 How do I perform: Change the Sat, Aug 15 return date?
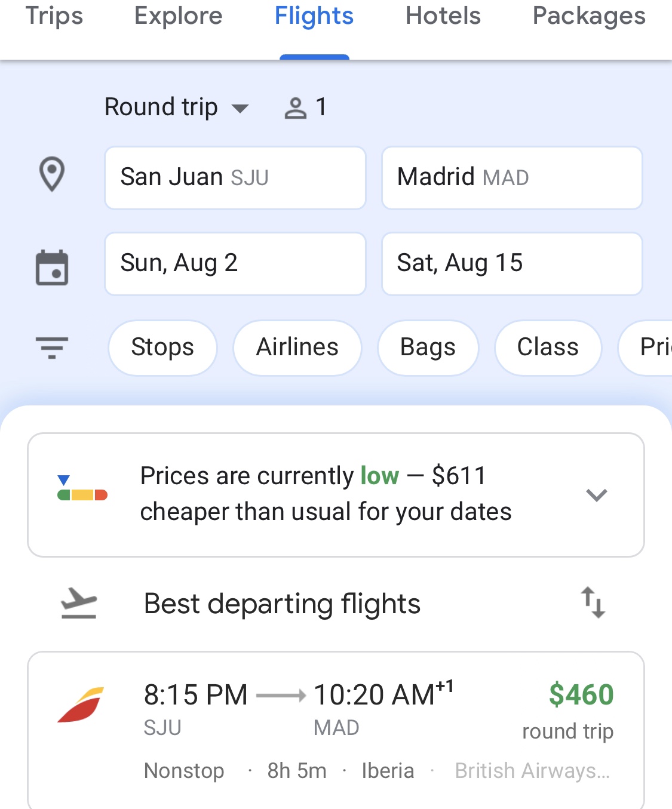pos(512,264)
